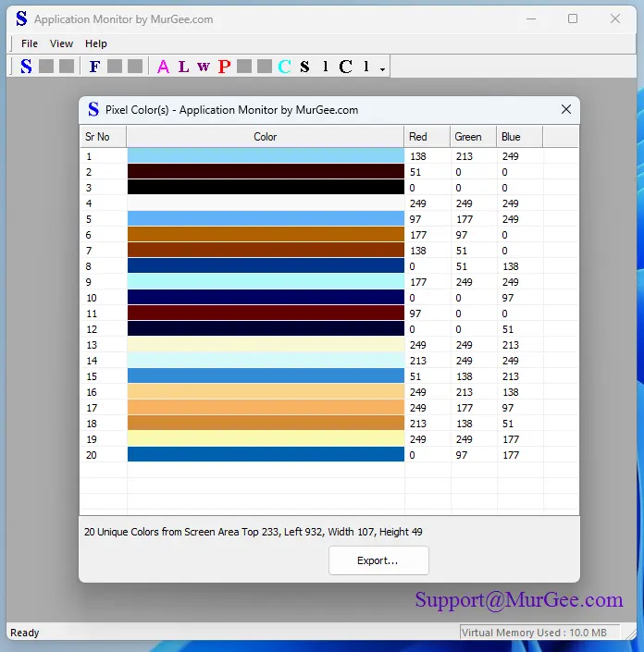Close the Pixel Color(s) dialog
644x652 pixels.
[x=565, y=109]
